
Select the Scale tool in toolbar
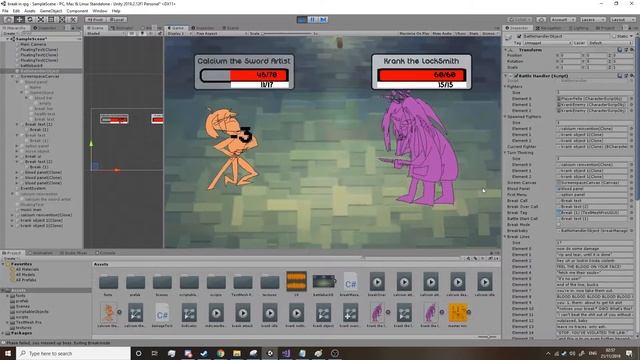pos(41,19)
